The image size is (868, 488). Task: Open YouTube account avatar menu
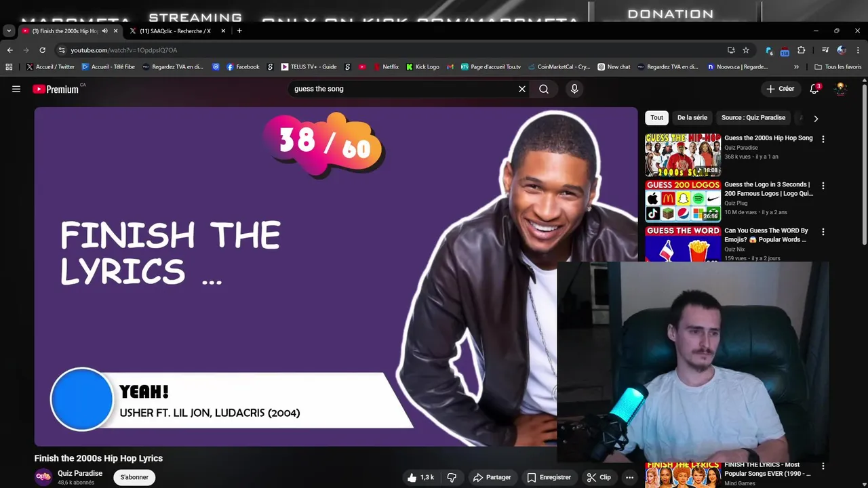[840, 89]
